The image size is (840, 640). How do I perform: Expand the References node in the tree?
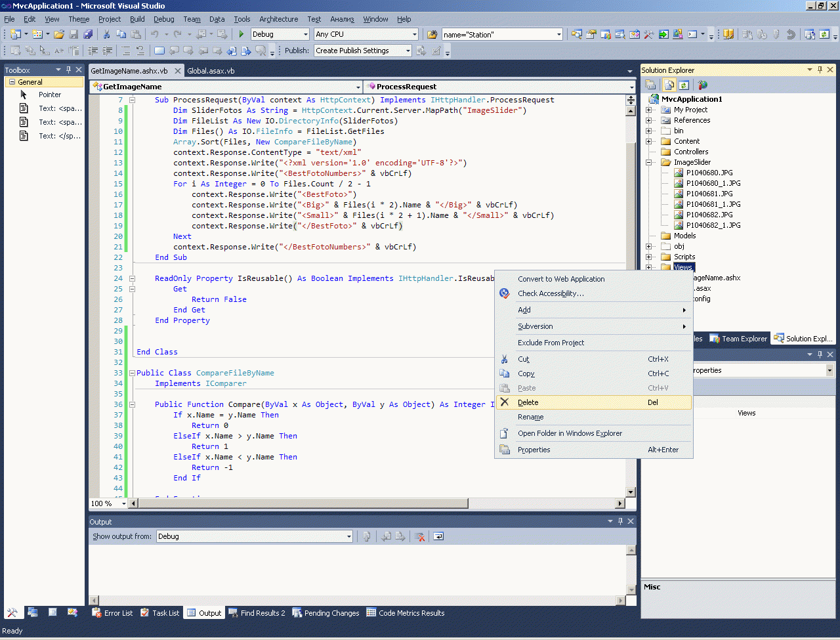(649, 120)
